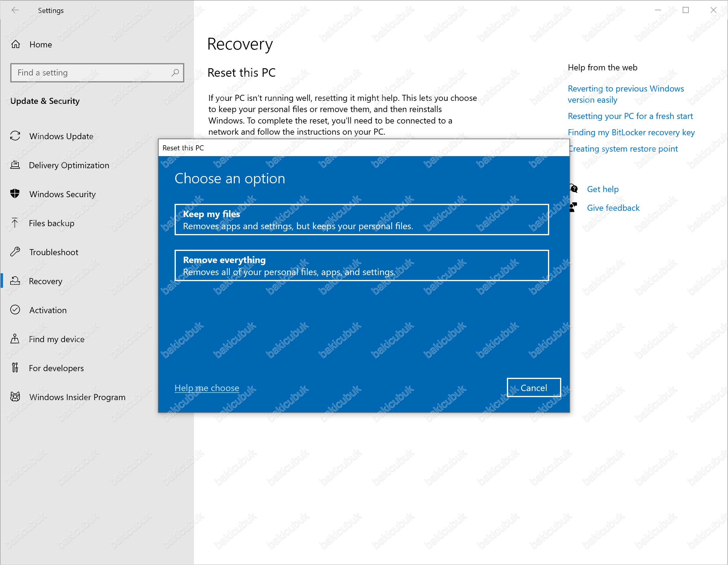Click the Windows Update sync icon
The width and height of the screenshot is (728, 565).
(x=15, y=136)
